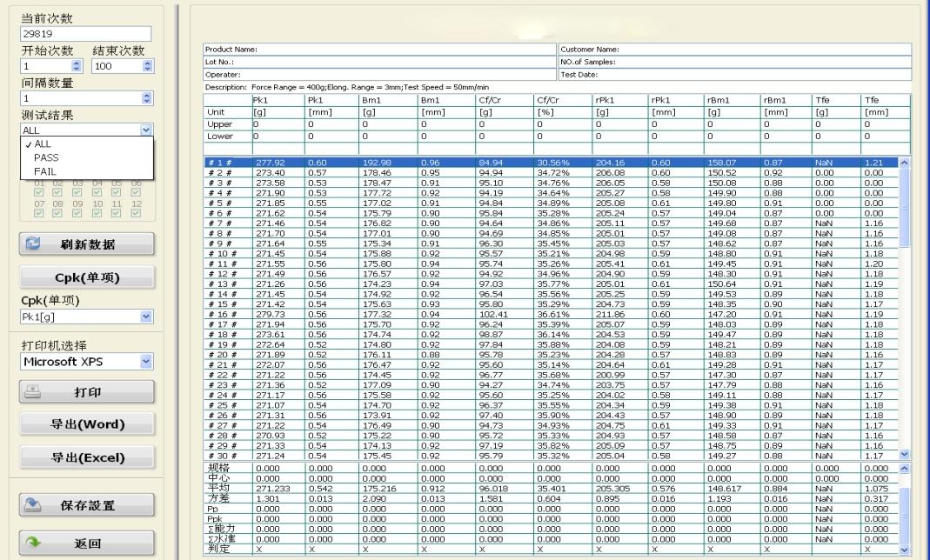Toggle checkbox 05

(x=117, y=192)
